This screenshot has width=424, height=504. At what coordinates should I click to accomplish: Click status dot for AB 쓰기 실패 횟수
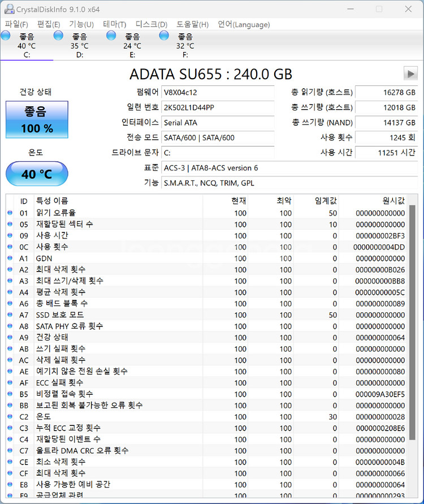(x=10, y=348)
